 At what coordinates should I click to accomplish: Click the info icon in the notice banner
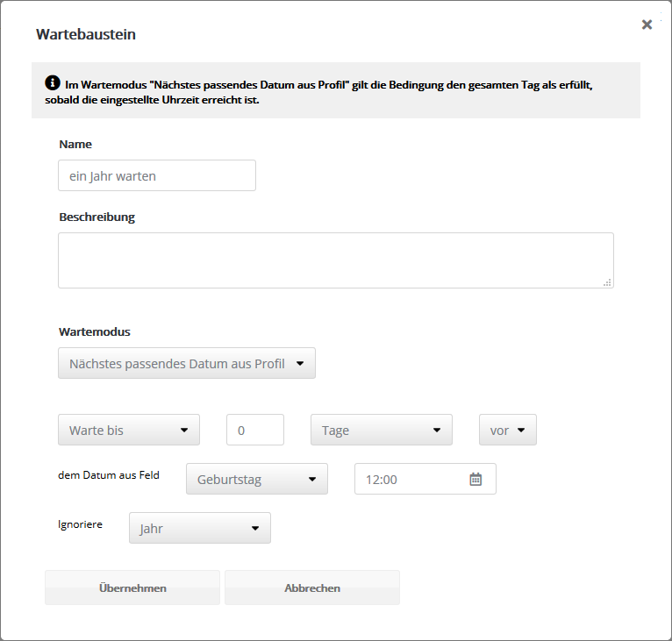coord(53,84)
